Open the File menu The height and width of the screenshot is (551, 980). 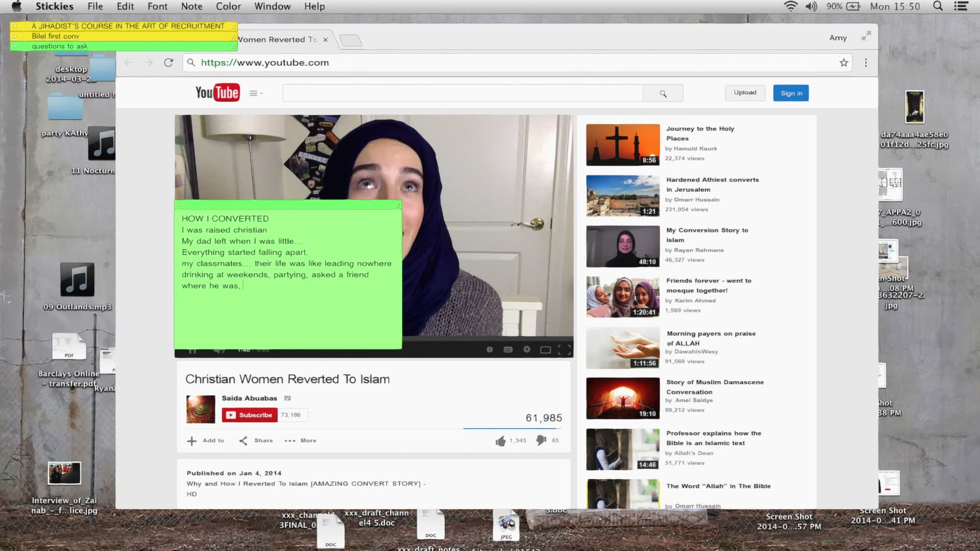pyautogui.click(x=95, y=6)
